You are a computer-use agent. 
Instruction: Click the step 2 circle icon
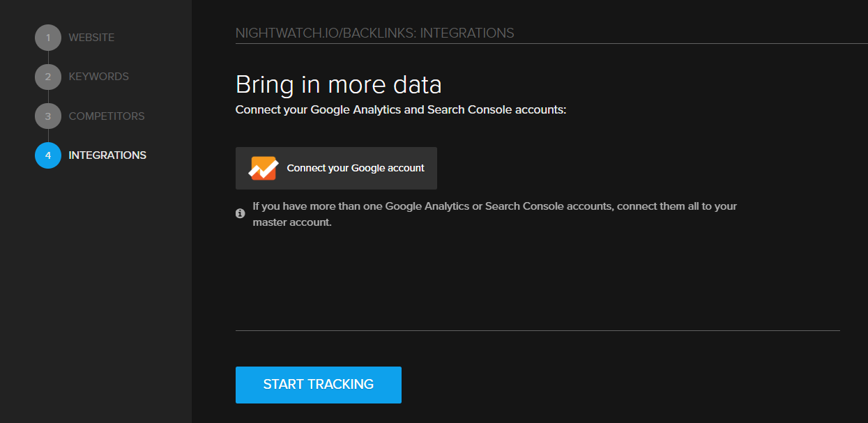(48, 77)
